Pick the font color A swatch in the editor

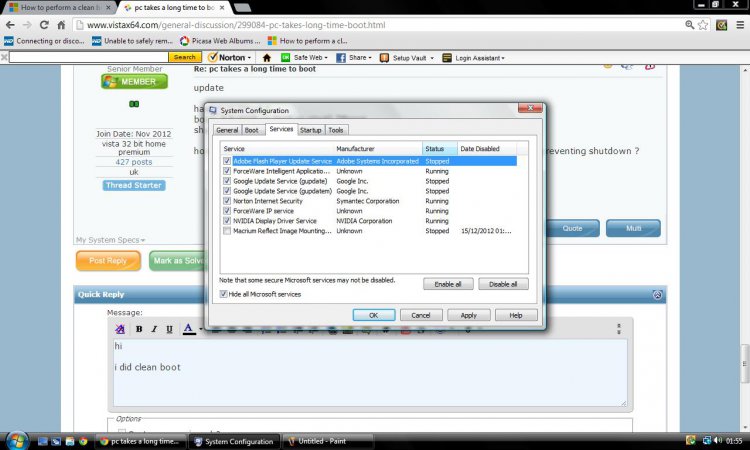[x=189, y=329]
